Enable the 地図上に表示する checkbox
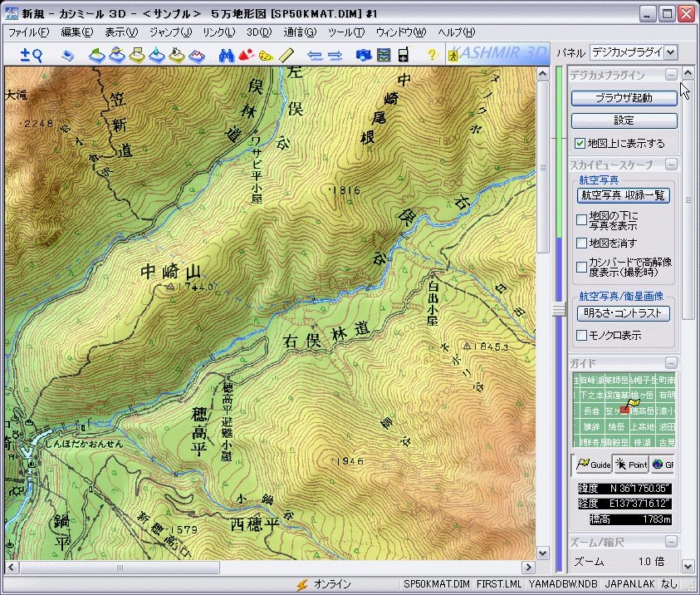The width and height of the screenshot is (700, 595). (580, 144)
